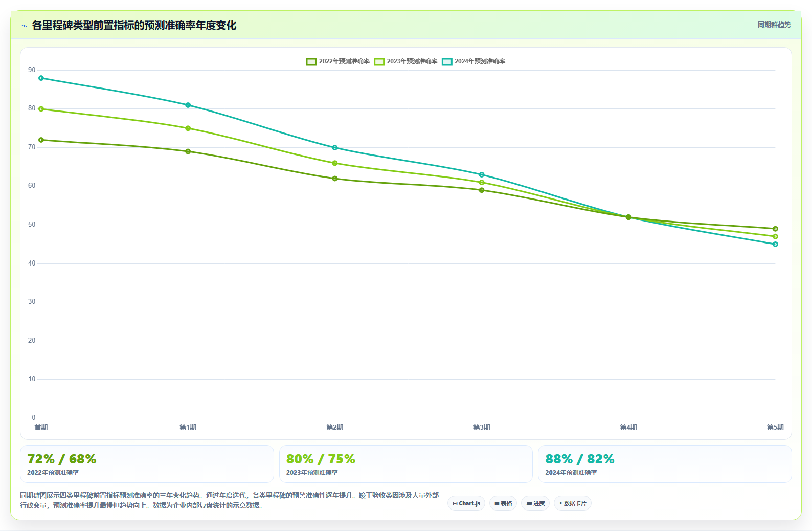Click the Chart.js tag chip
The height and width of the screenshot is (531, 812).
pyautogui.click(x=466, y=503)
